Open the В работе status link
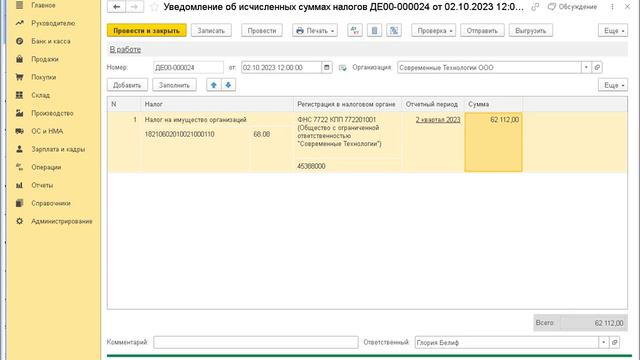The width and height of the screenshot is (640, 360). [x=125, y=49]
